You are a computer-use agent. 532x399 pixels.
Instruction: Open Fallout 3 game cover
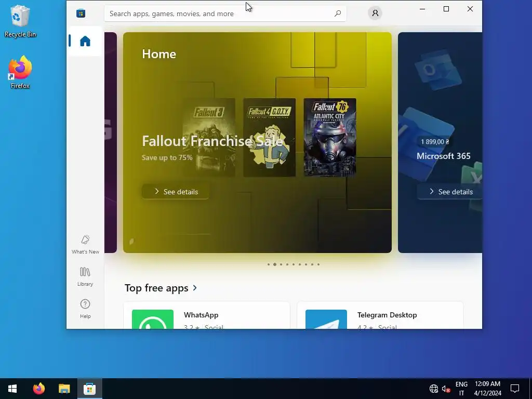209,137
